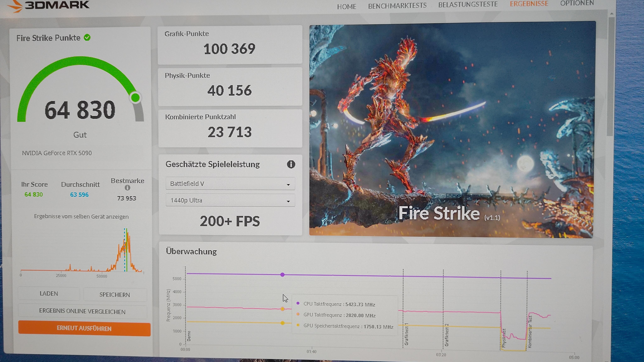This screenshot has width=644, height=362.
Task: Click the Kombinierter Test marker label
Action: (x=530, y=332)
